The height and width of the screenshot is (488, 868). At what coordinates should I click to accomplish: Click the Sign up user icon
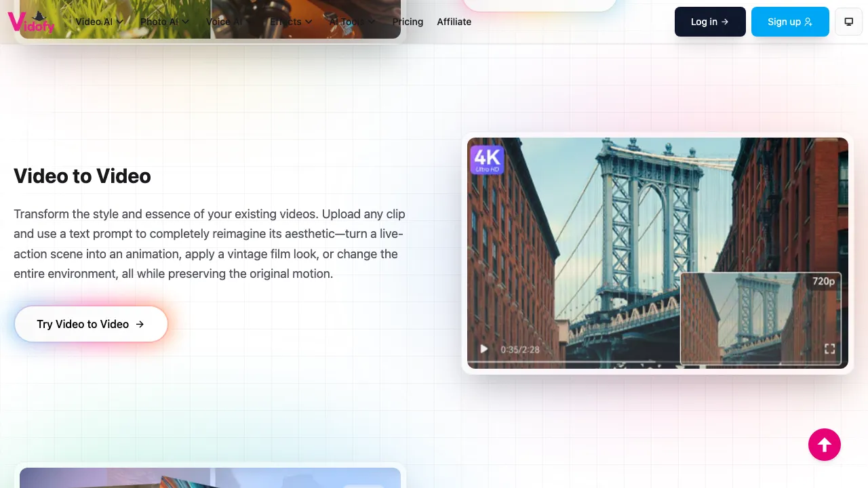807,22
